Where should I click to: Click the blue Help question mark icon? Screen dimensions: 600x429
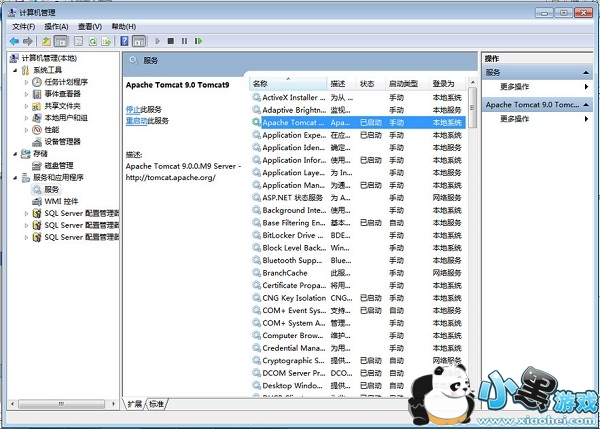coord(122,41)
